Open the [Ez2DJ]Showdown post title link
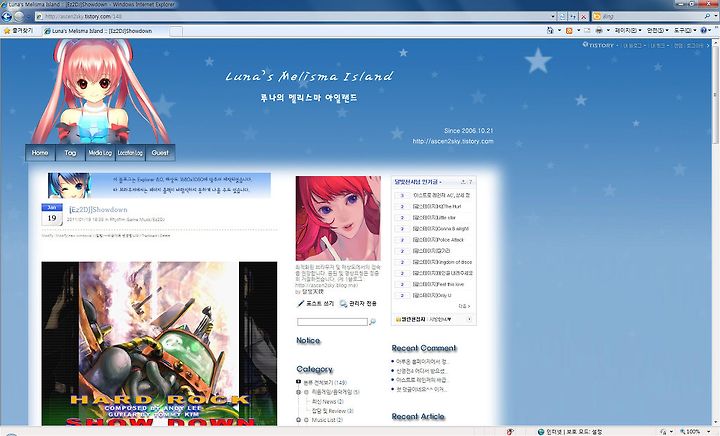The image size is (720, 436). pos(98,210)
